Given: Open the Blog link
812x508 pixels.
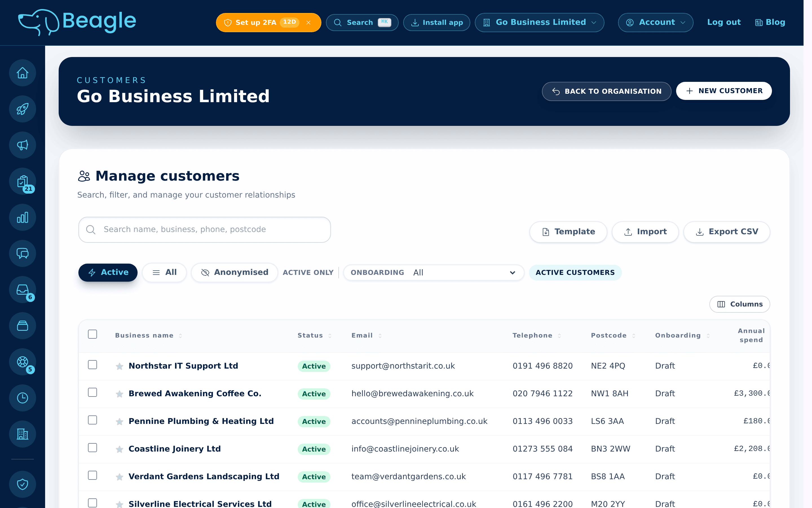Looking at the screenshot, I should pos(770,22).
